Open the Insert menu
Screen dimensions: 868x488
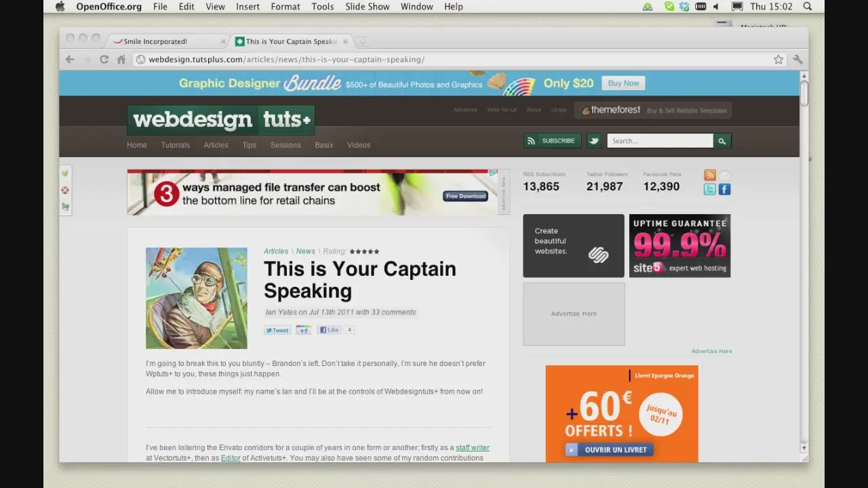pos(248,7)
